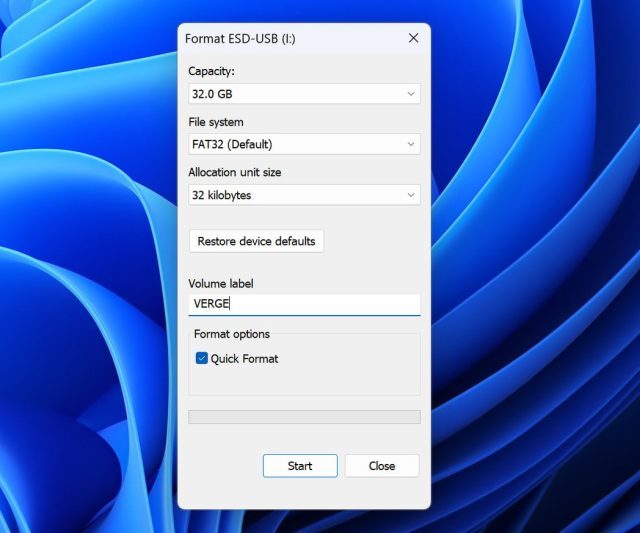This screenshot has width=640, height=533.
Task: Open the Capacity dropdown showing 32.0 GB
Action: coord(304,94)
